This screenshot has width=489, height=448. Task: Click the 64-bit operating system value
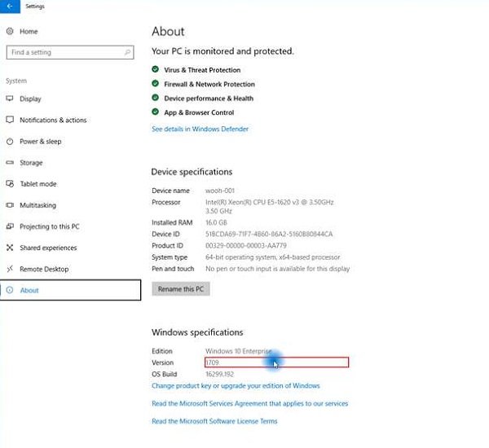[272, 257]
